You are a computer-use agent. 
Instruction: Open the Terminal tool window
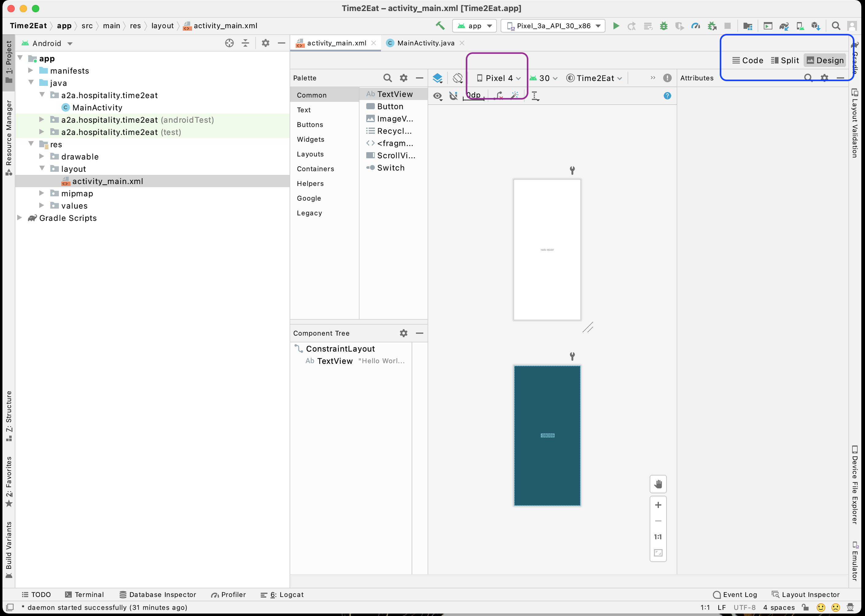pyautogui.click(x=84, y=595)
